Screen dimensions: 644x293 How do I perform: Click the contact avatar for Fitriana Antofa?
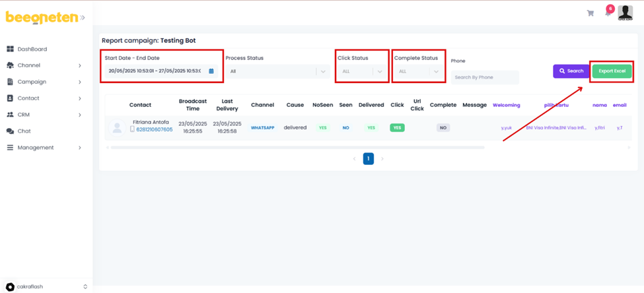pyautogui.click(x=117, y=128)
